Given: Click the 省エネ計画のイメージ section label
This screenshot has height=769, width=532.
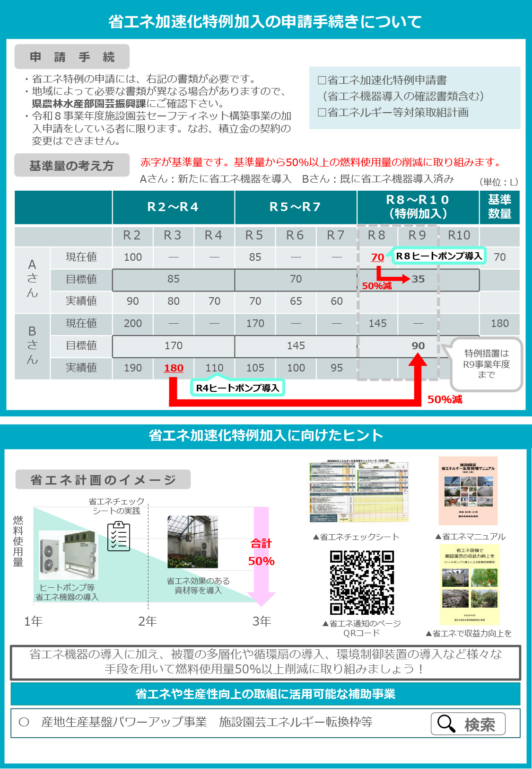Looking at the screenshot, I should click(103, 479).
